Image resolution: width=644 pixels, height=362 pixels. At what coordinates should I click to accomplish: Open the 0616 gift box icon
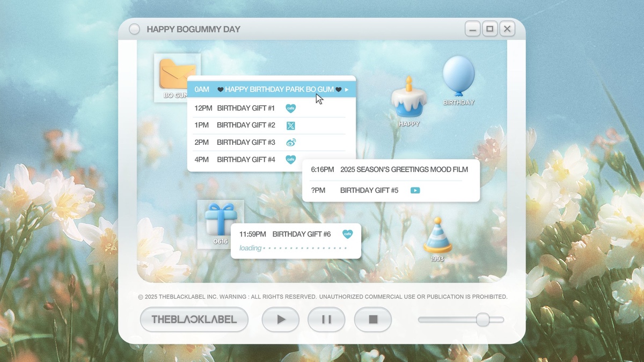pyautogui.click(x=220, y=219)
